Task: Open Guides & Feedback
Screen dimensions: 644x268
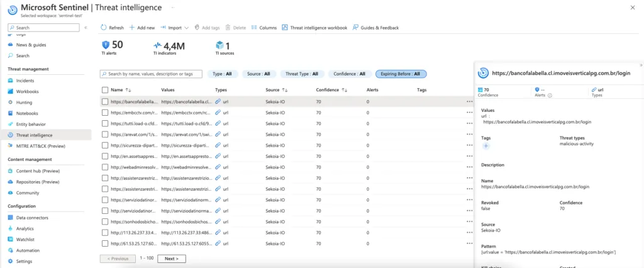Action: [x=376, y=28]
